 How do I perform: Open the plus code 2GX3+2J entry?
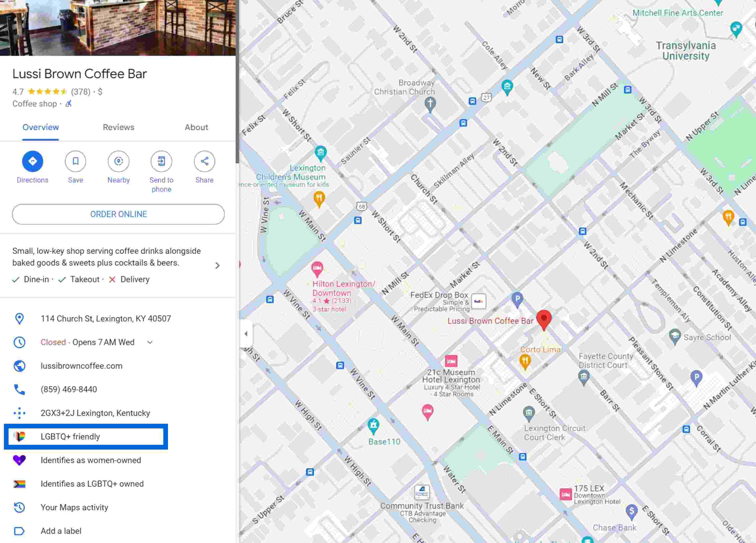95,413
